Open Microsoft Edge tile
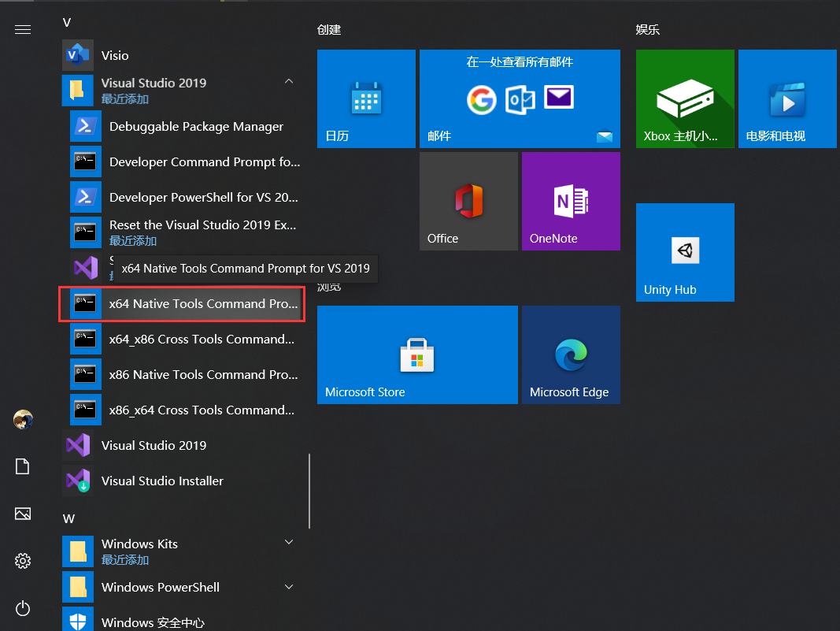 coord(571,354)
